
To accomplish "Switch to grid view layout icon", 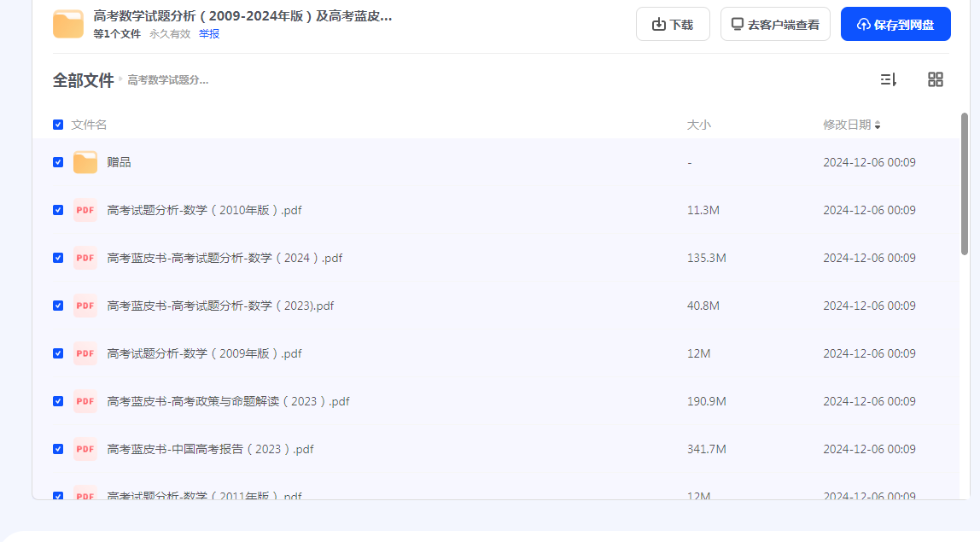I will [935, 79].
